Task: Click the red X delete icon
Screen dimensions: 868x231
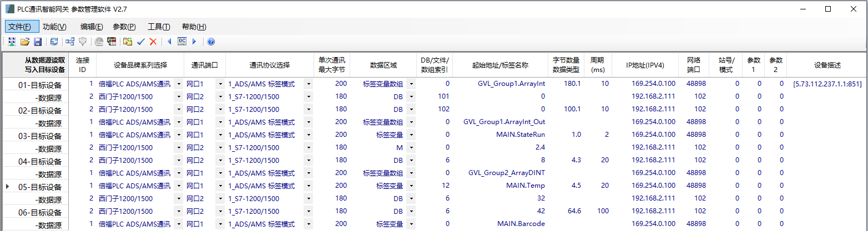Action: (x=153, y=42)
